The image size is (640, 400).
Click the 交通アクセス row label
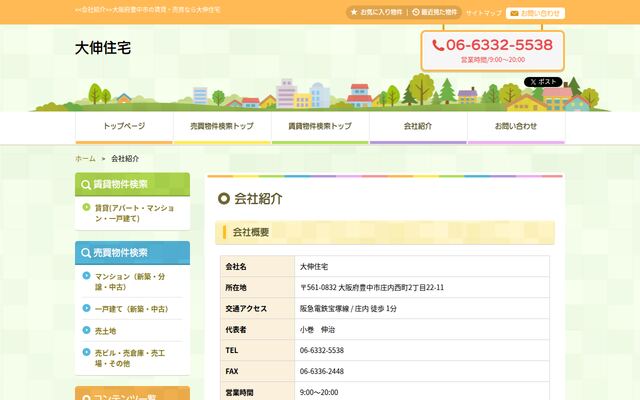point(246,309)
